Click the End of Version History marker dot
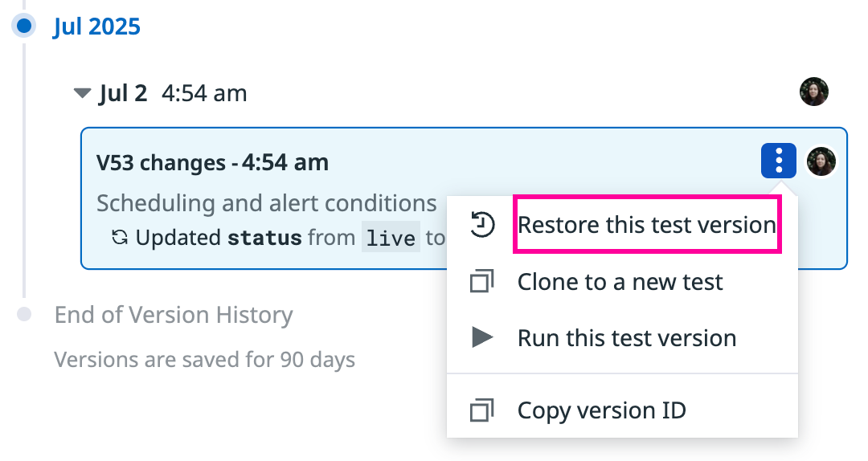Viewport: 868px width, 461px height. click(x=24, y=314)
